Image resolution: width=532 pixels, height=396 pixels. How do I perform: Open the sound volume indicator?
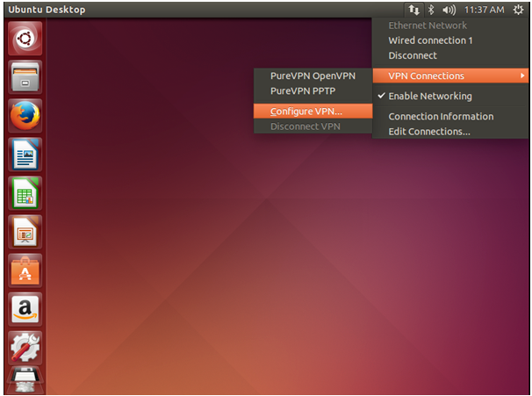click(449, 10)
